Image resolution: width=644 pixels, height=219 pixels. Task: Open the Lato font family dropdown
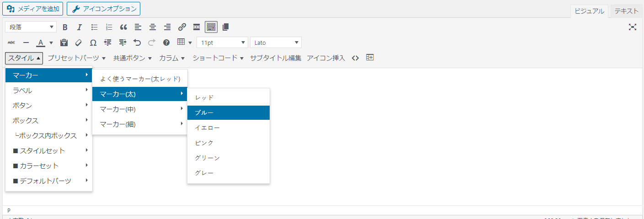tap(276, 43)
